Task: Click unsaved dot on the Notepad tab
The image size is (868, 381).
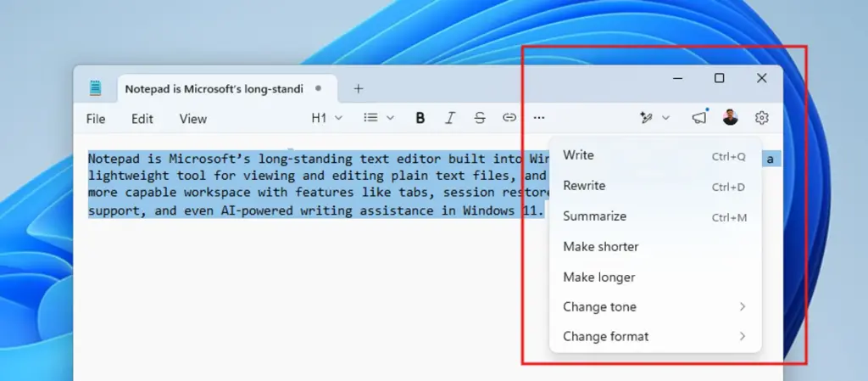Action: (x=318, y=88)
